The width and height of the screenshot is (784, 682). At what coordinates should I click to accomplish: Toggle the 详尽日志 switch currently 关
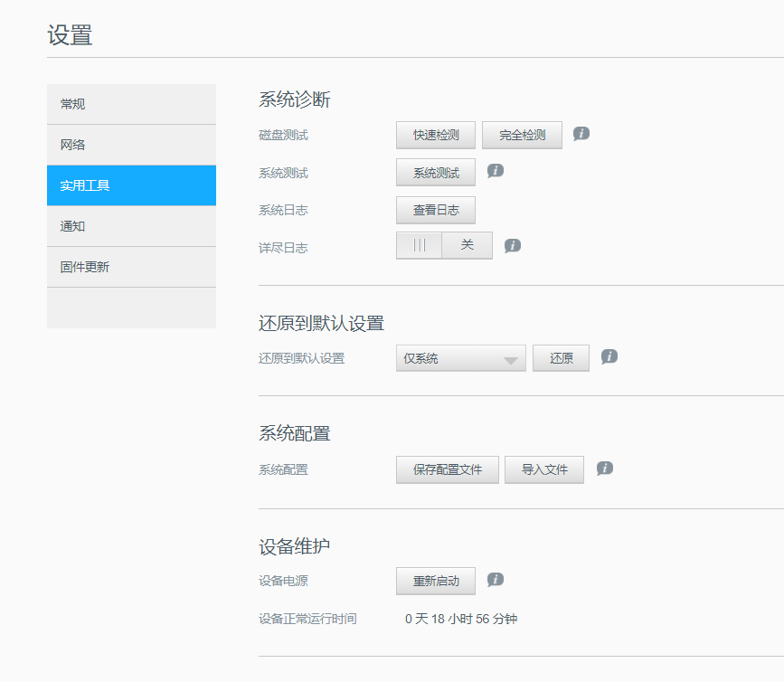point(444,245)
